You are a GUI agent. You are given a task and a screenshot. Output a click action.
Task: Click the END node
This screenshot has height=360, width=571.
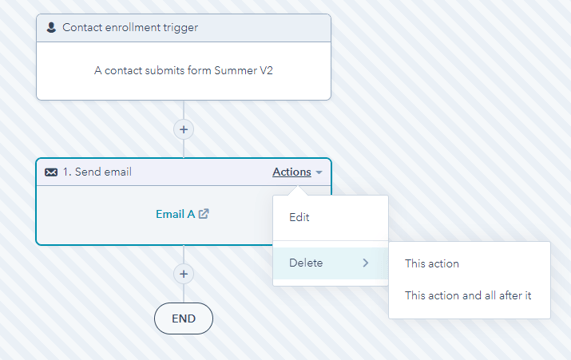click(x=184, y=319)
